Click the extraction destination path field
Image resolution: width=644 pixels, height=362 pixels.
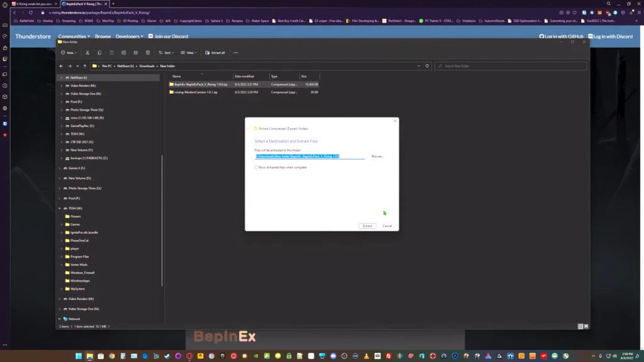point(309,156)
